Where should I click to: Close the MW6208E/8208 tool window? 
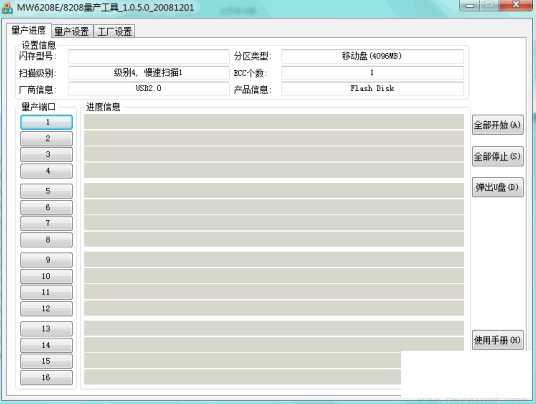click(x=516, y=5)
